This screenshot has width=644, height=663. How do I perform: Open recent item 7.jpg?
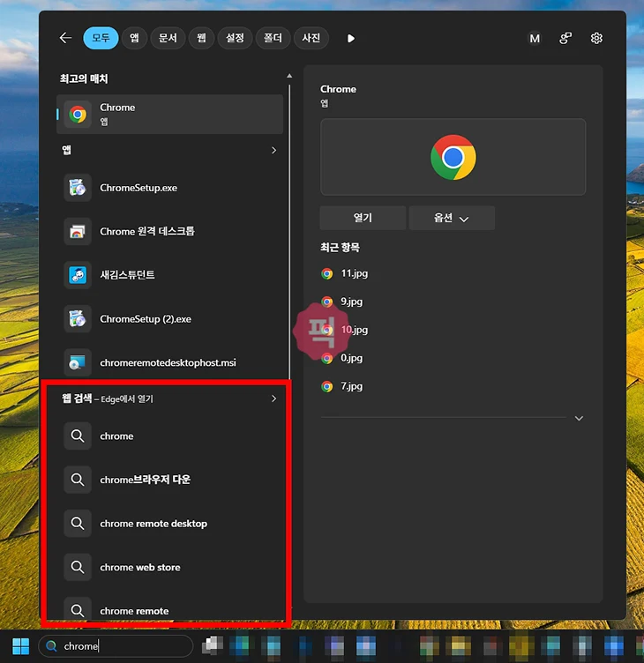[342, 386]
